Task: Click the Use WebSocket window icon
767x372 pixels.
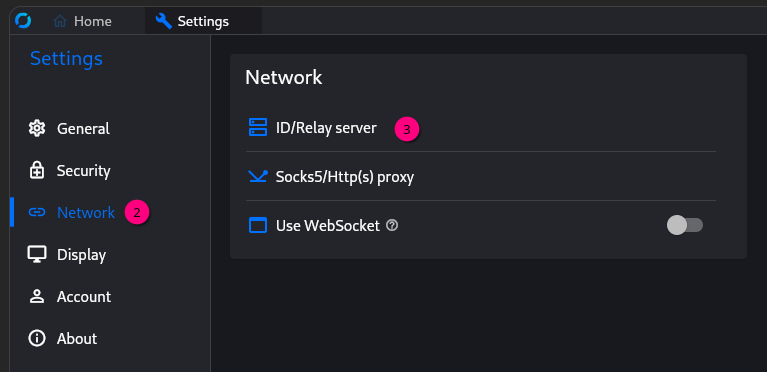Action: coord(258,225)
